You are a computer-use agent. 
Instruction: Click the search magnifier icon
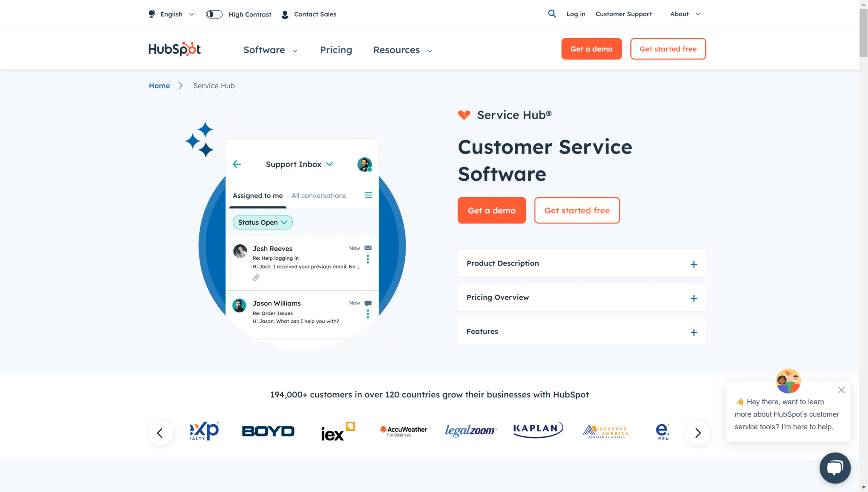tap(552, 14)
